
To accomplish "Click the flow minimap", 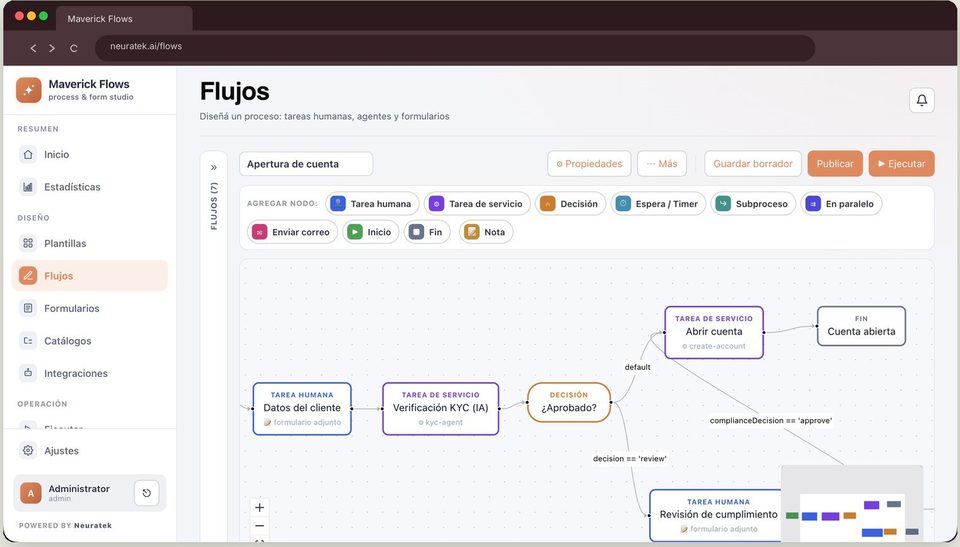I will click(852, 504).
